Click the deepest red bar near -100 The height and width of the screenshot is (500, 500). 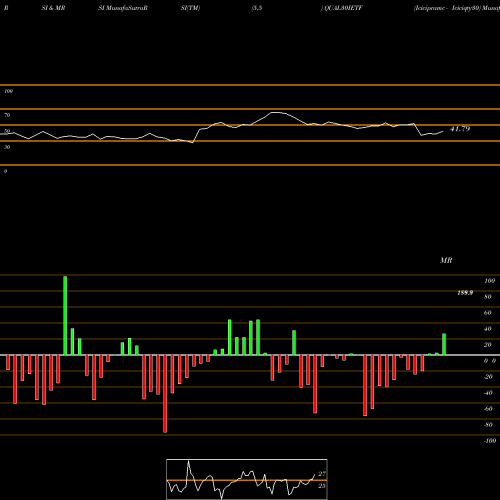click(x=165, y=394)
